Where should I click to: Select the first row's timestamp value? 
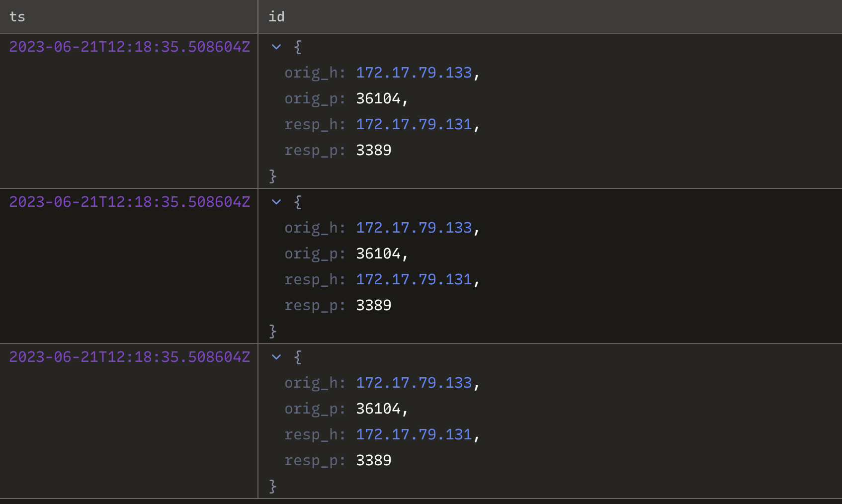(x=129, y=47)
